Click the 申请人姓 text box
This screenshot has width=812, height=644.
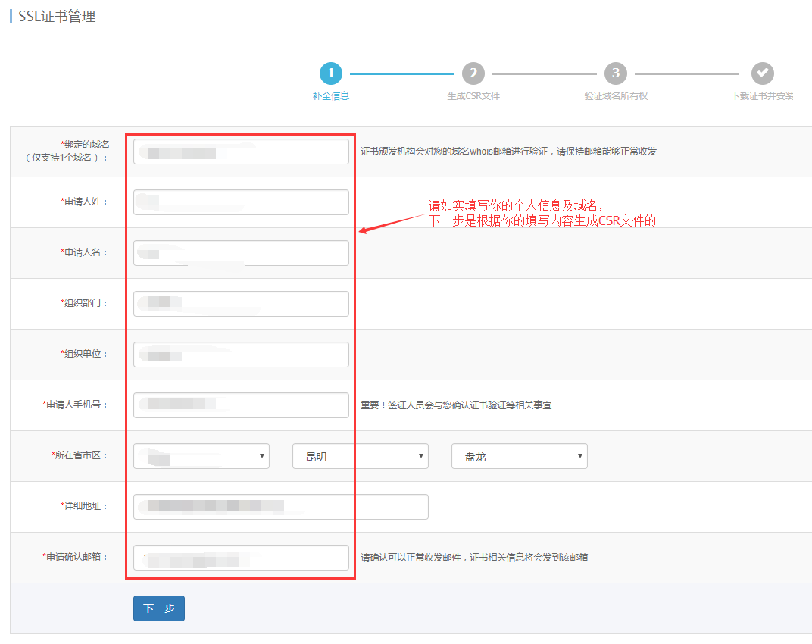(x=240, y=202)
